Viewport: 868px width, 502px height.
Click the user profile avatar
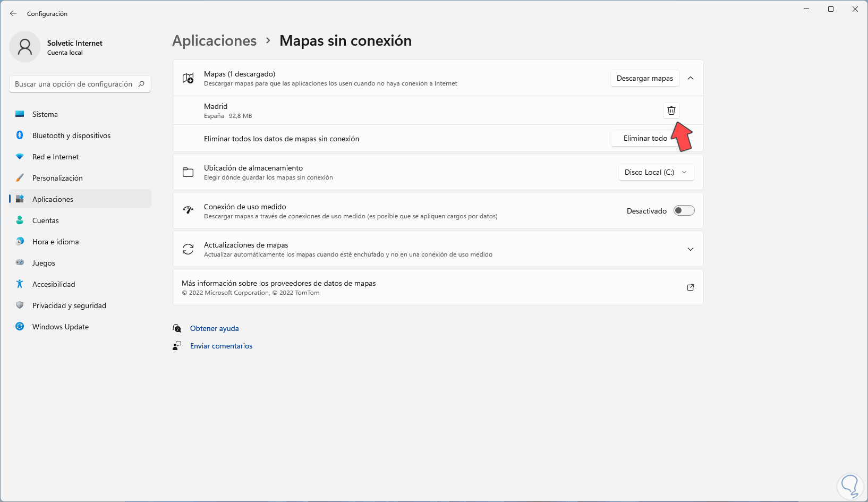[x=25, y=47]
